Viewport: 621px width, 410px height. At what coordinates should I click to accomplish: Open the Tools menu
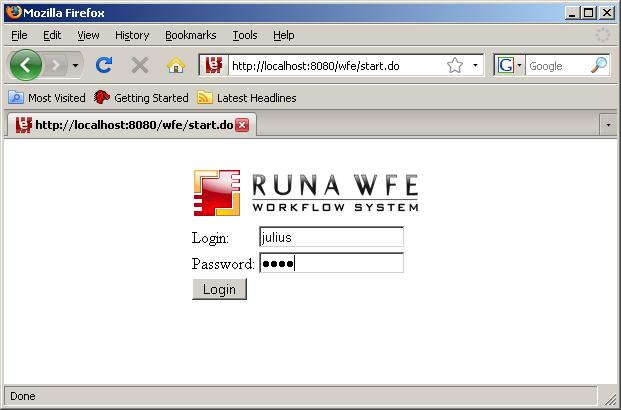245,35
